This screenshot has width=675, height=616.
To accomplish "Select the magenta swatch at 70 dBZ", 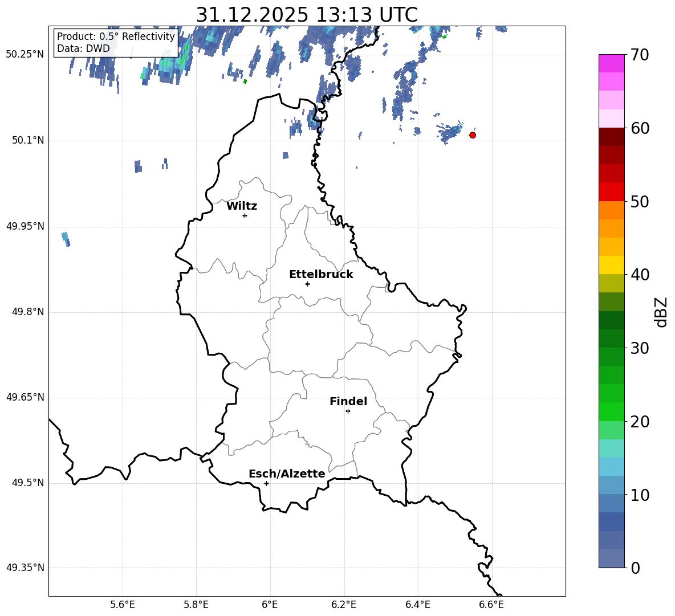I will coord(612,63).
